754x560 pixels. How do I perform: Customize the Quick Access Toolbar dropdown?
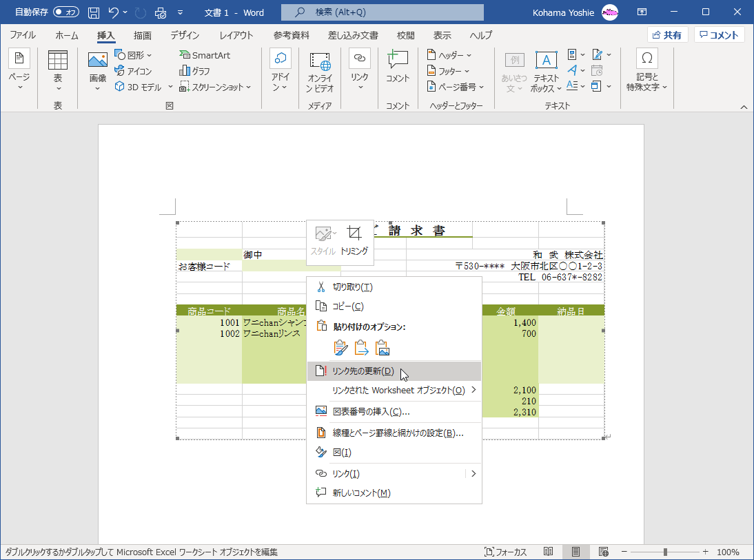[x=181, y=12]
